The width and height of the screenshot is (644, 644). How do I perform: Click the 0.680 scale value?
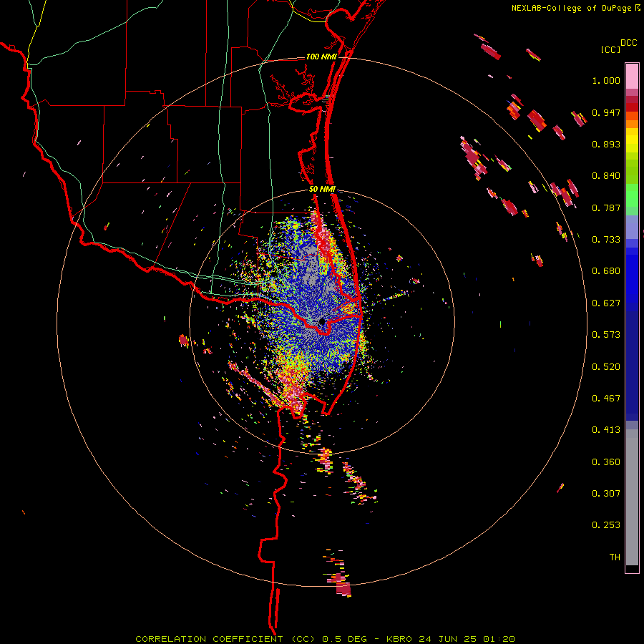tap(606, 271)
